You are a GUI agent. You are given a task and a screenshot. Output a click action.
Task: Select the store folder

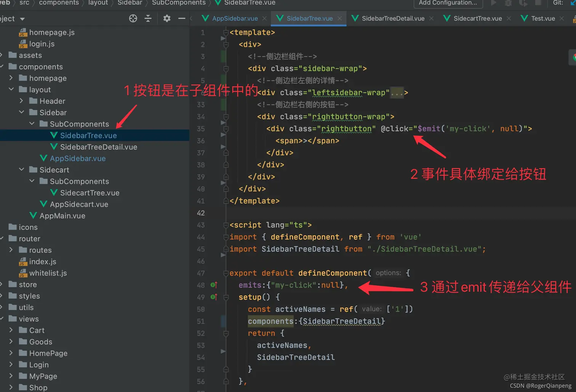pyautogui.click(x=22, y=284)
